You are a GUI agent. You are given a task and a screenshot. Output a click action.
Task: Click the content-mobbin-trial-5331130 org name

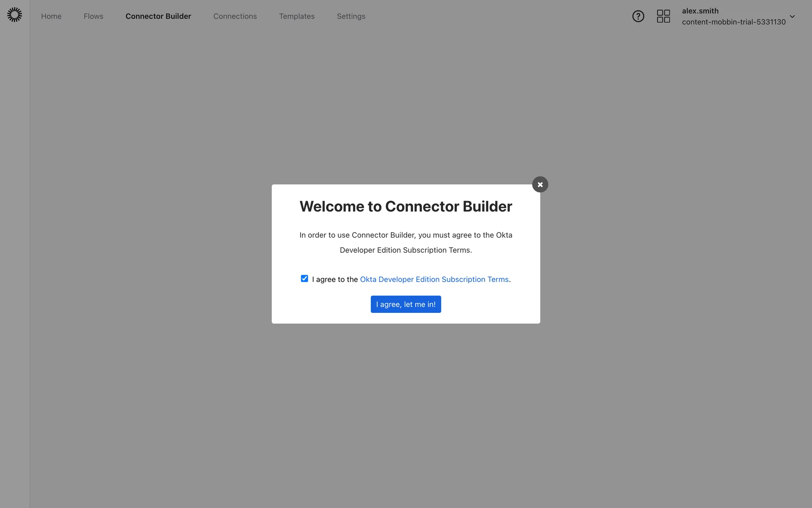[x=733, y=22]
